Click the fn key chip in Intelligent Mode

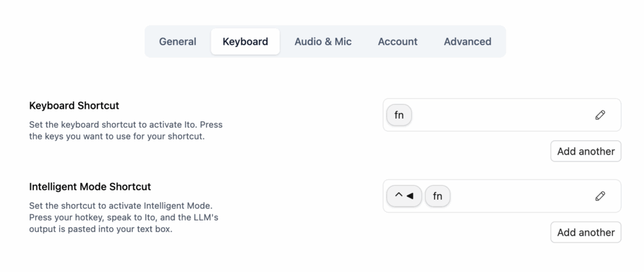(438, 197)
